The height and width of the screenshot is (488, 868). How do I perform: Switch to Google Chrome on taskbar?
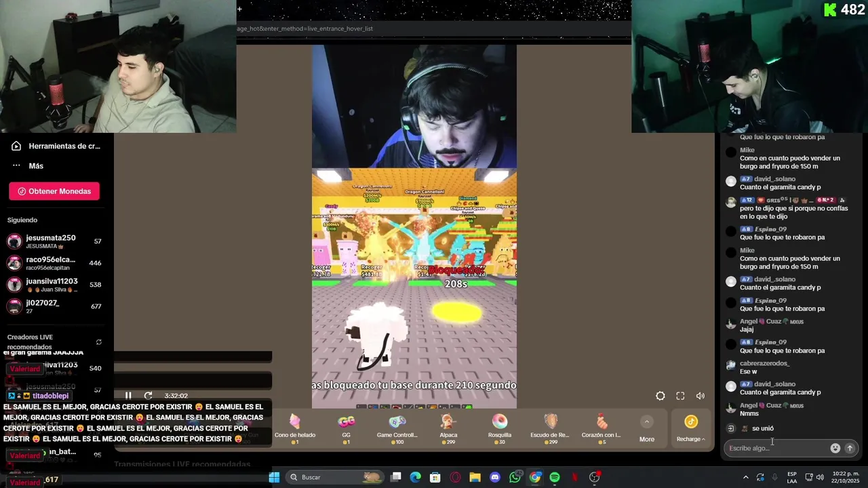[535, 477]
